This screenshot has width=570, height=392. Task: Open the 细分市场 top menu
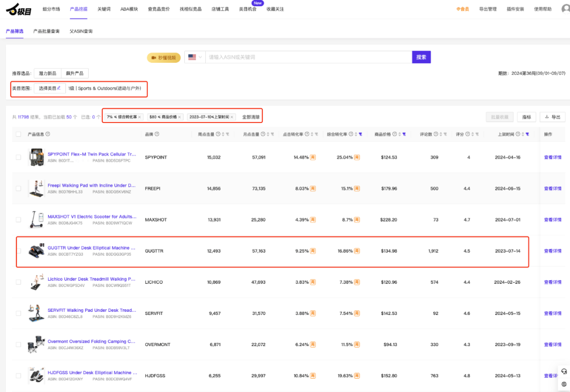pos(51,9)
